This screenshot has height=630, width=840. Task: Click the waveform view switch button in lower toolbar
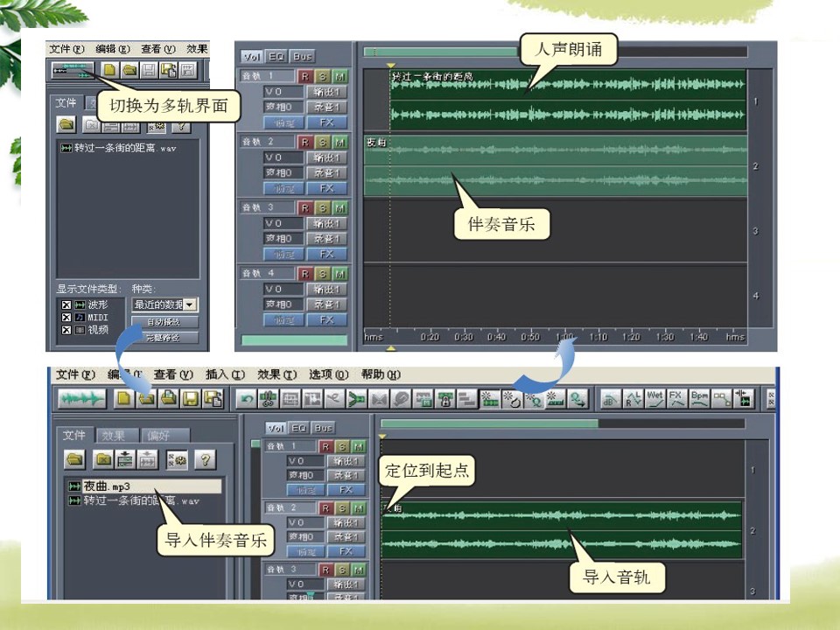[x=82, y=399]
